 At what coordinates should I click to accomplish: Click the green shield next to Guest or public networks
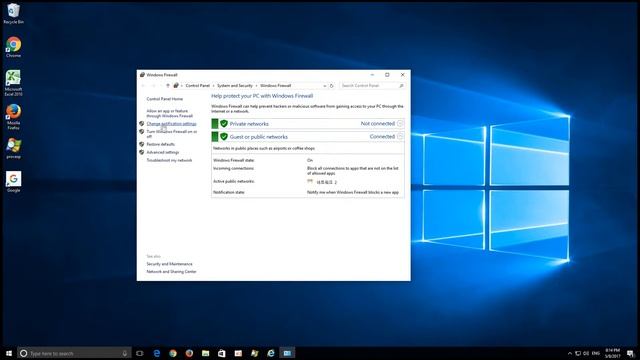[224, 137]
